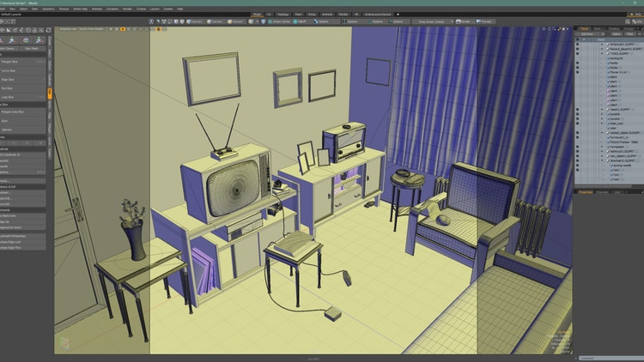644x362 pixels.
Task: Click the horizontal scrollbar under Items list
Action: [x=604, y=186]
